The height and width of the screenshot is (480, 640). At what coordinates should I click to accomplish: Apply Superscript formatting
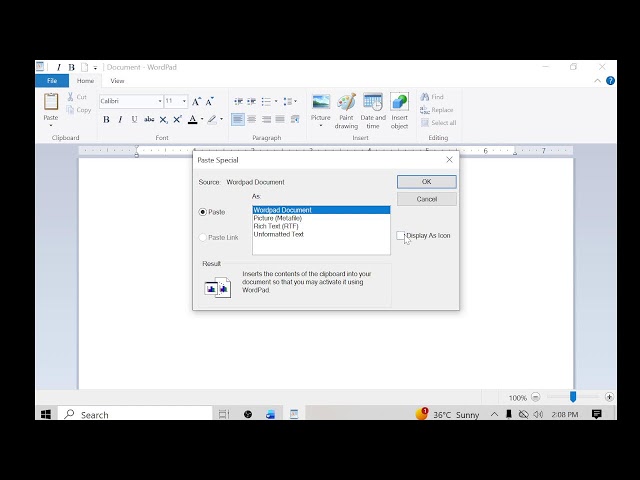click(x=177, y=120)
